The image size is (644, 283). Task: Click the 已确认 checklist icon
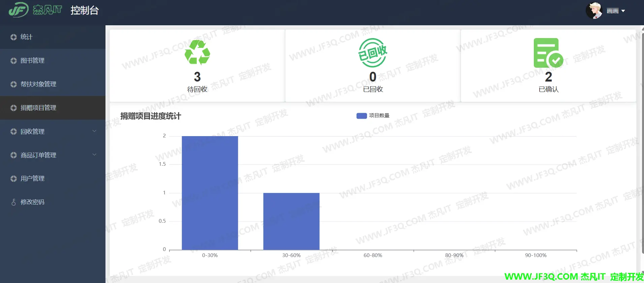(x=548, y=53)
